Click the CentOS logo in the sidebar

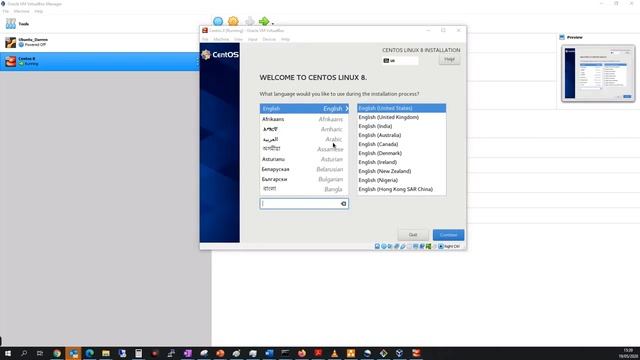click(220, 54)
